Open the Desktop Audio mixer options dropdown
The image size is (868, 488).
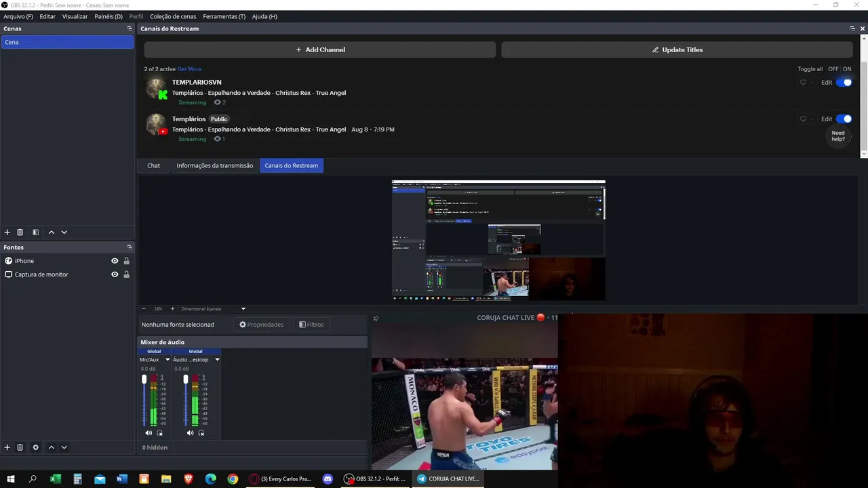pyautogui.click(x=217, y=360)
